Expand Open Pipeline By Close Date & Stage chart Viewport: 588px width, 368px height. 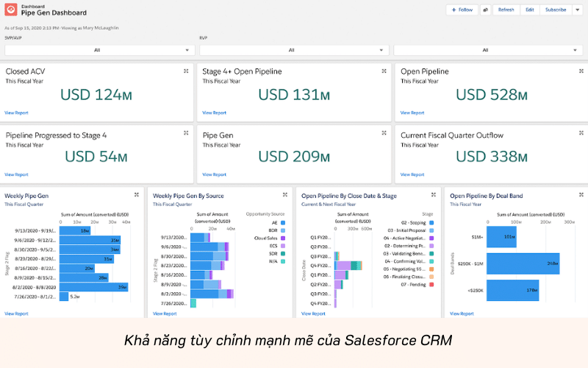click(x=434, y=194)
